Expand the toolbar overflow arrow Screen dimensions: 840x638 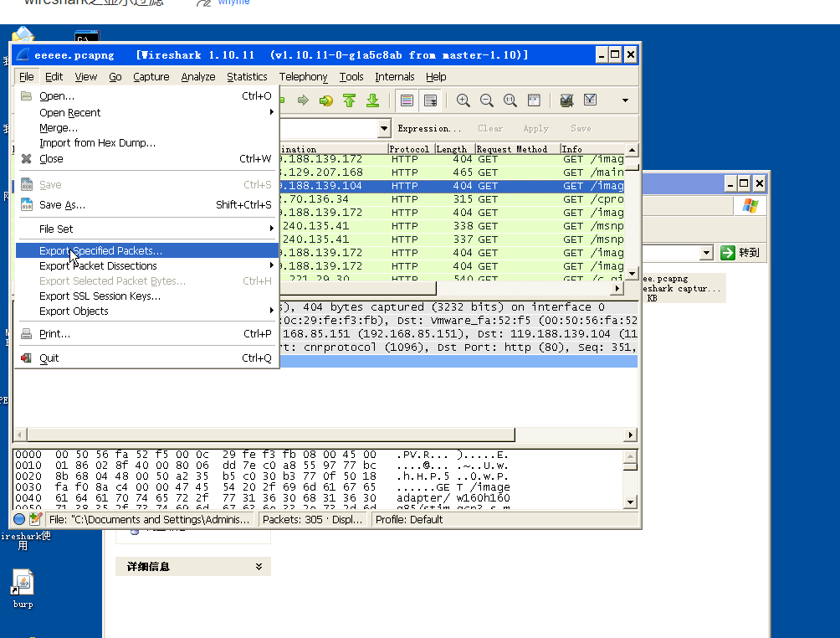click(625, 100)
